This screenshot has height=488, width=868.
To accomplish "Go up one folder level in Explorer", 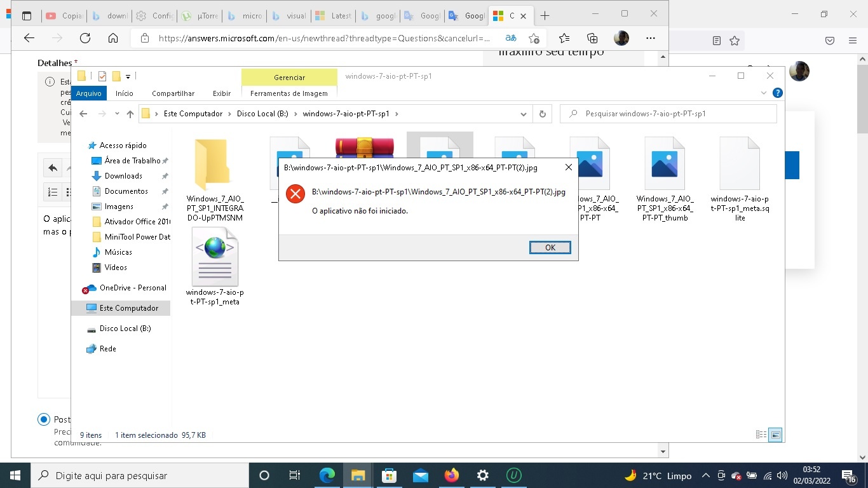I will coord(130,114).
